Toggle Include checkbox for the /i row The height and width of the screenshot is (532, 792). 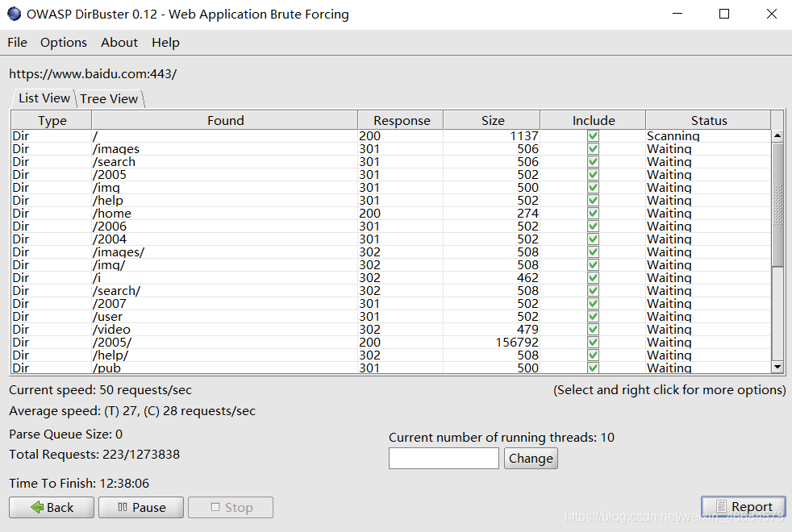click(x=593, y=277)
